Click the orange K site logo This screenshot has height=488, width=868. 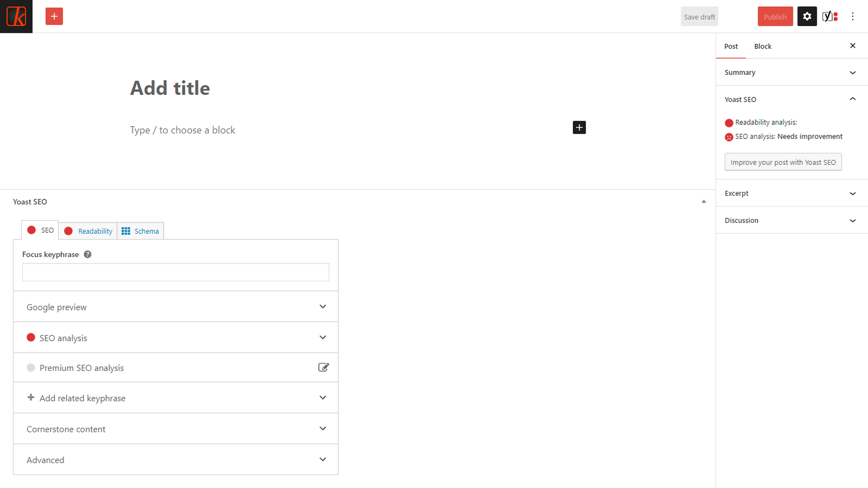[x=16, y=16]
